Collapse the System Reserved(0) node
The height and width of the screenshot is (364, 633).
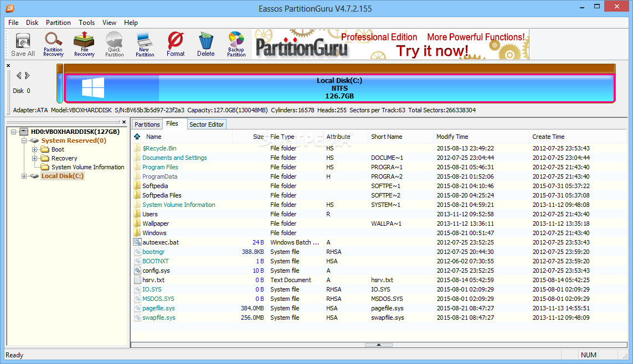24,141
